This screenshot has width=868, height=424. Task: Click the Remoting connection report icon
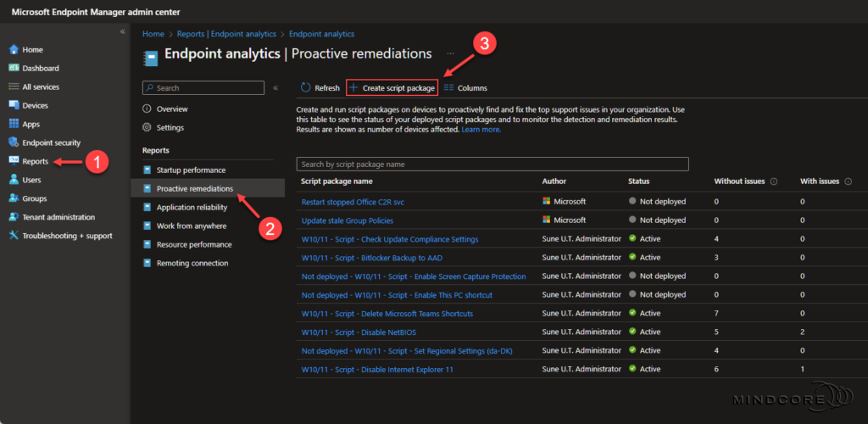coord(147,263)
